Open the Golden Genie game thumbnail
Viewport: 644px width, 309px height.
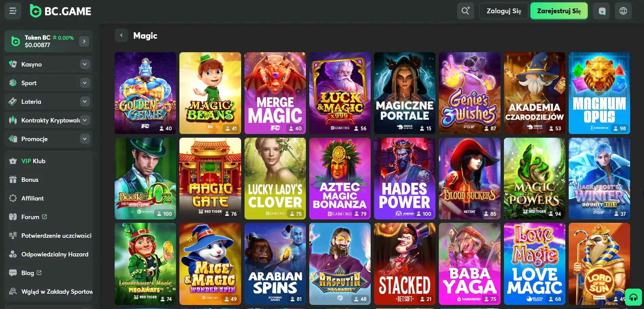point(145,93)
